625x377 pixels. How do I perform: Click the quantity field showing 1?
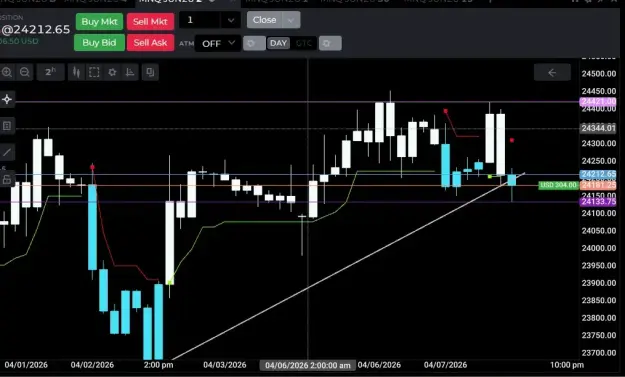click(199, 20)
